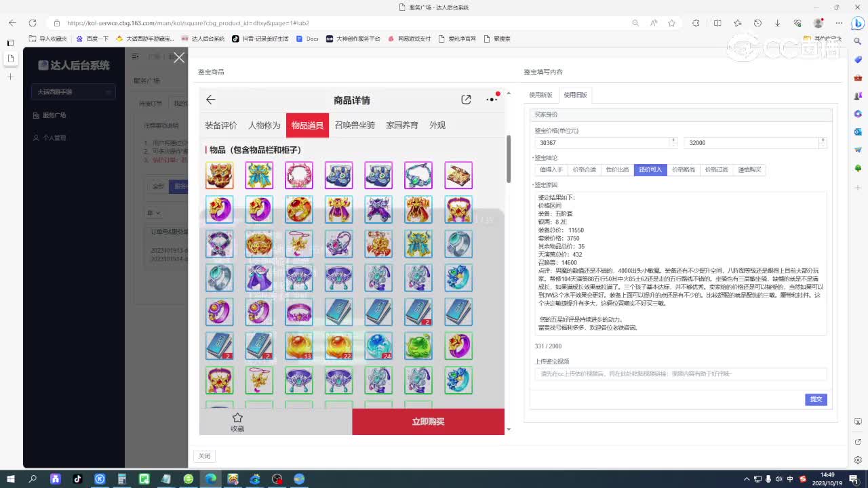Select the orange orb item marked 22
The height and width of the screenshot is (488, 868).
339,346
